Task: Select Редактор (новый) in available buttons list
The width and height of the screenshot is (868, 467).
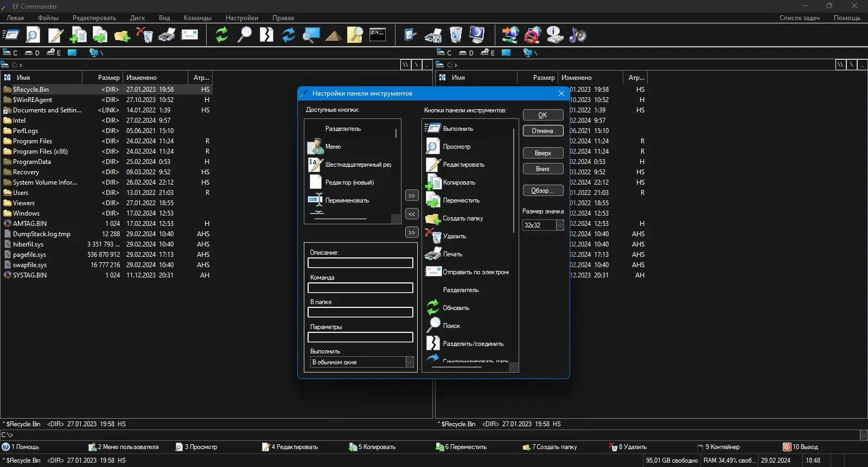Action: point(349,182)
